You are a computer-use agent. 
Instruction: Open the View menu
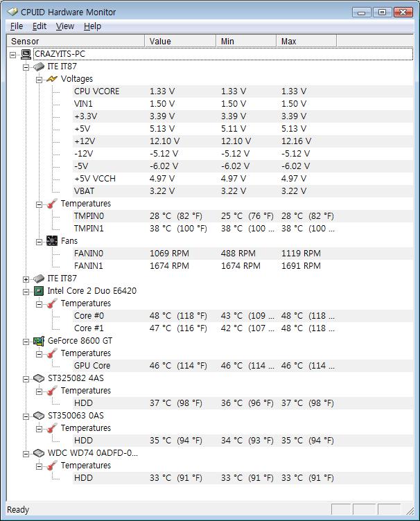coord(64,26)
